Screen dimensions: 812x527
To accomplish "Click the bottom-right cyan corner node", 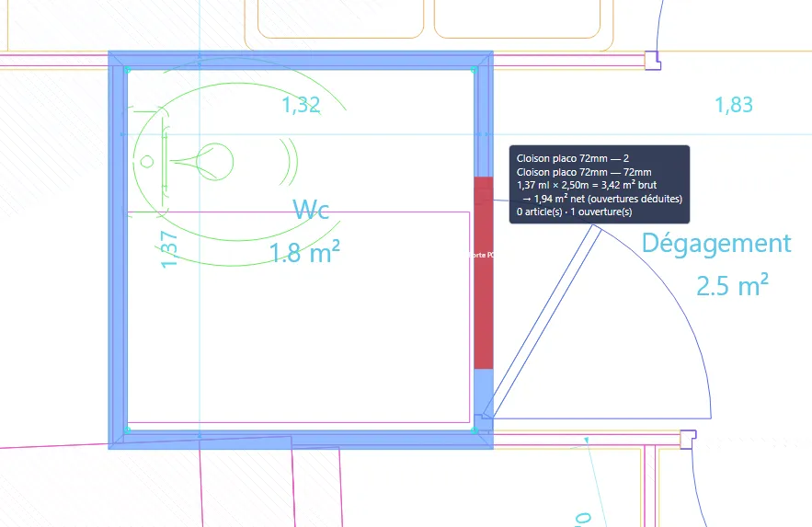I will point(474,430).
